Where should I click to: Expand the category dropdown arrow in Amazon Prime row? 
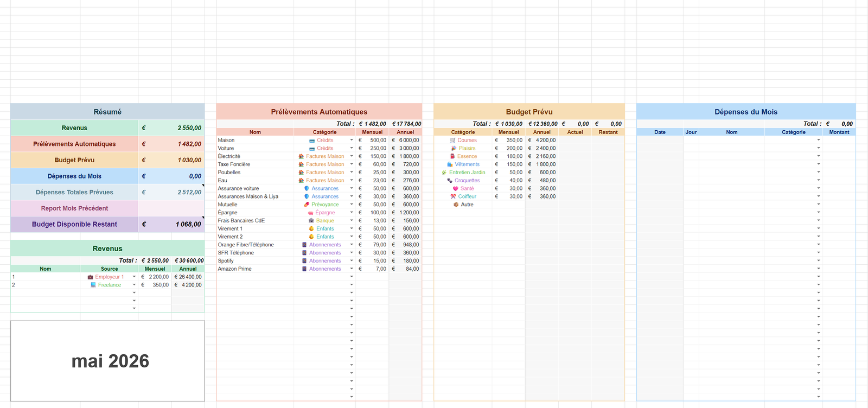(352, 269)
